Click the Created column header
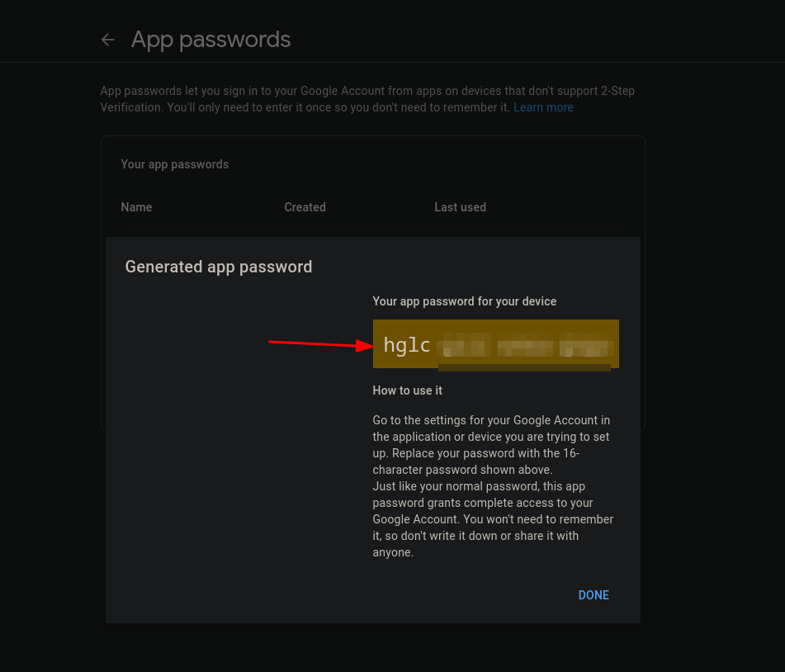 (305, 207)
